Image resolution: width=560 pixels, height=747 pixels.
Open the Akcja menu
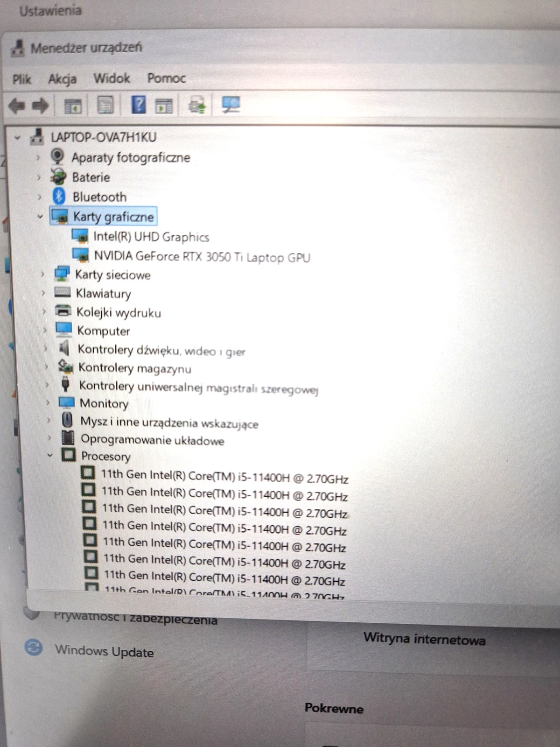[x=62, y=79]
